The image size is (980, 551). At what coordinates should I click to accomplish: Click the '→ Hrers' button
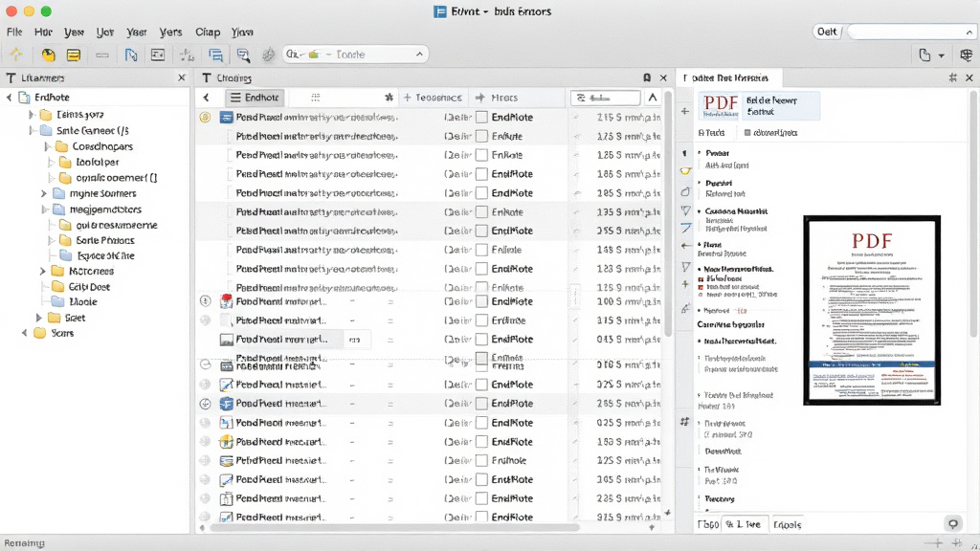click(497, 98)
